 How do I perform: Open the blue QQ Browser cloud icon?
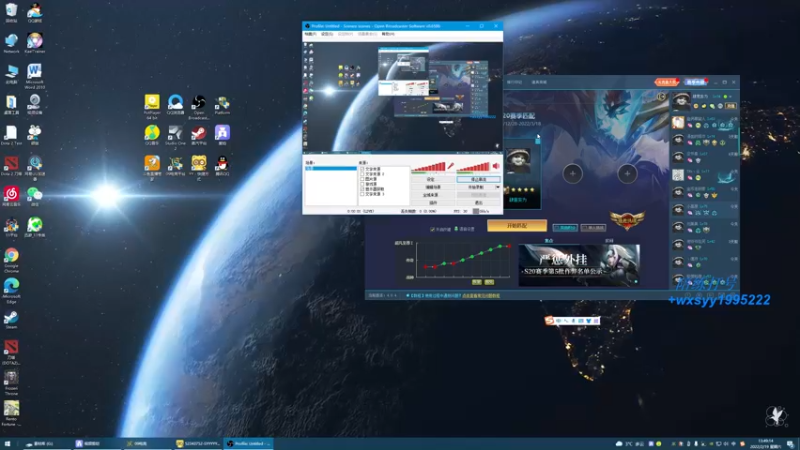[176, 105]
